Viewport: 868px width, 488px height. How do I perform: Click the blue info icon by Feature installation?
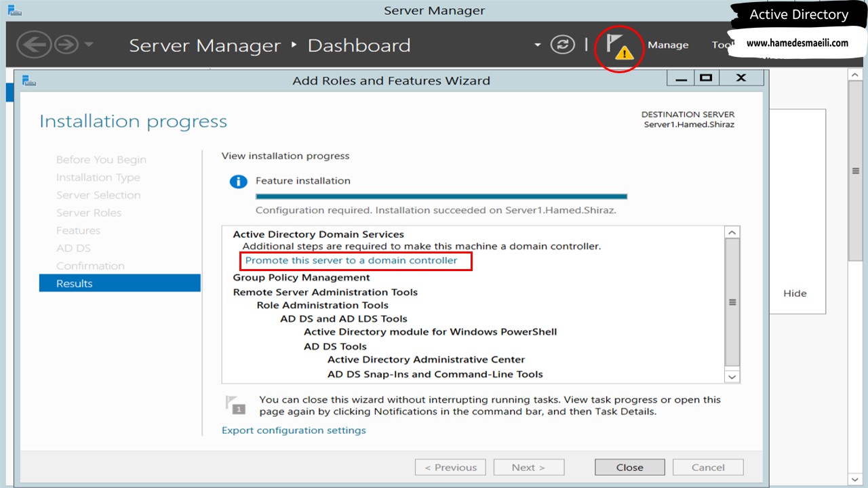(238, 182)
